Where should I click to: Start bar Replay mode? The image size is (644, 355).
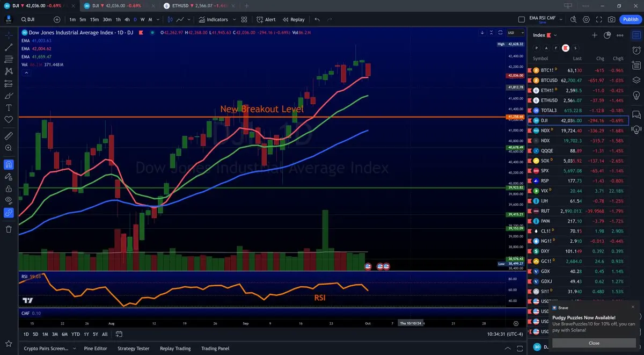click(293, 19)
